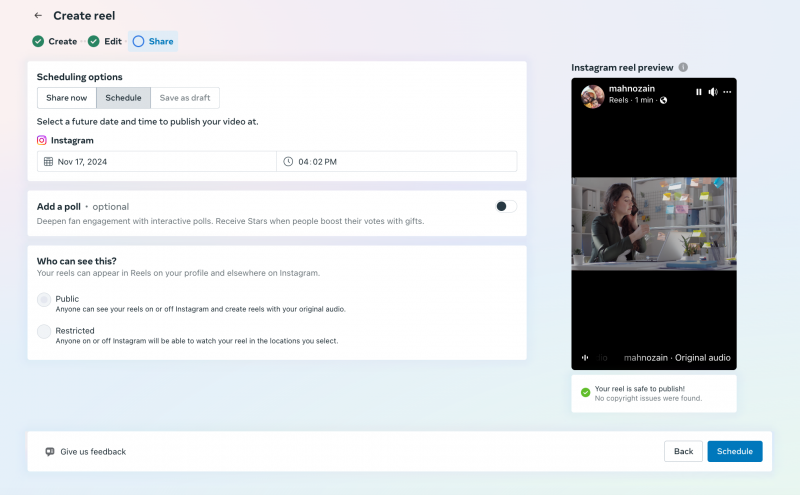Click the 'Who can see this?' heading

(77, 261)
